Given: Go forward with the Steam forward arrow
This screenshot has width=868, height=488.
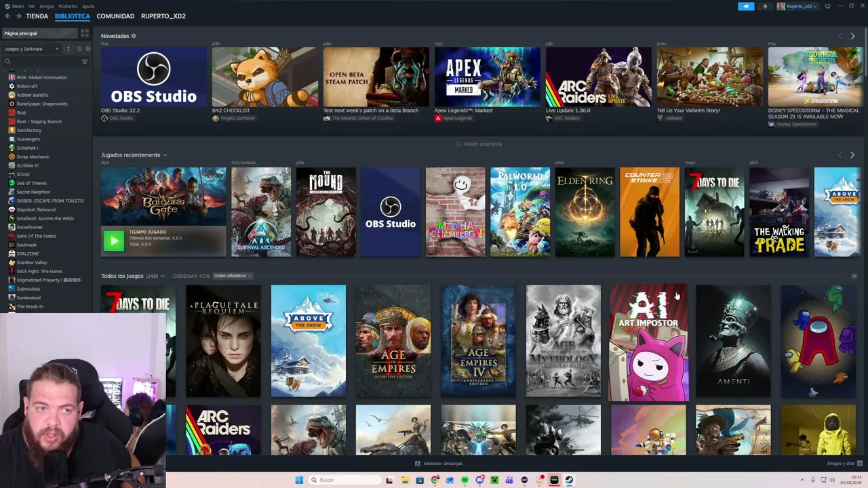Looking at the screenshot, I should click(x=18, y=16).
